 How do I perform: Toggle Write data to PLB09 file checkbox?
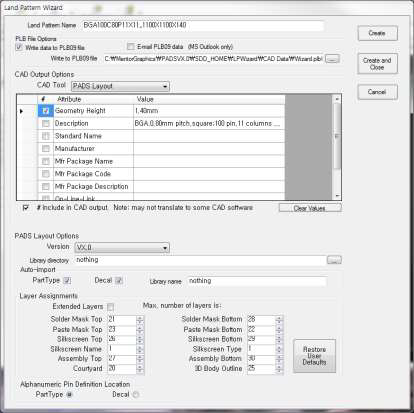click(19, 47)
